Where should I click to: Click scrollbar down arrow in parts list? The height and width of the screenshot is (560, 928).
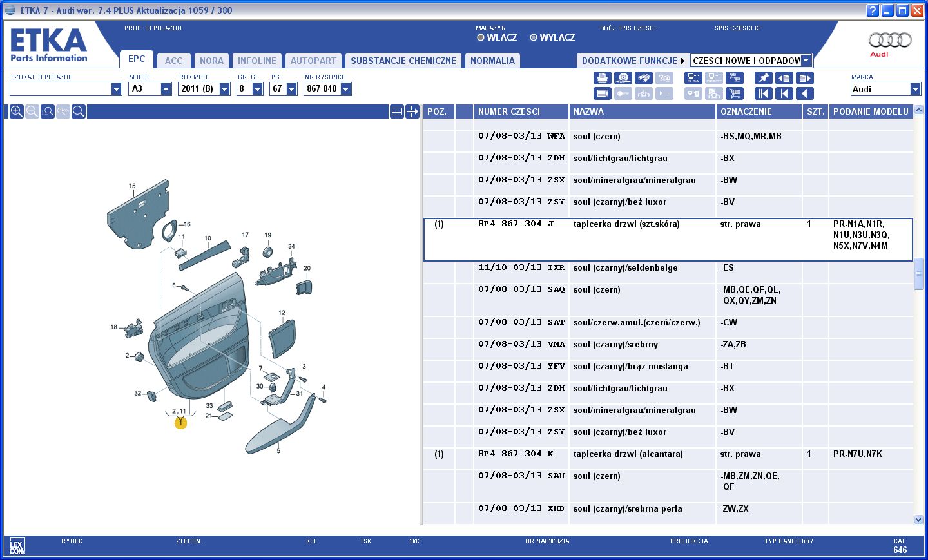click(919, 519)
